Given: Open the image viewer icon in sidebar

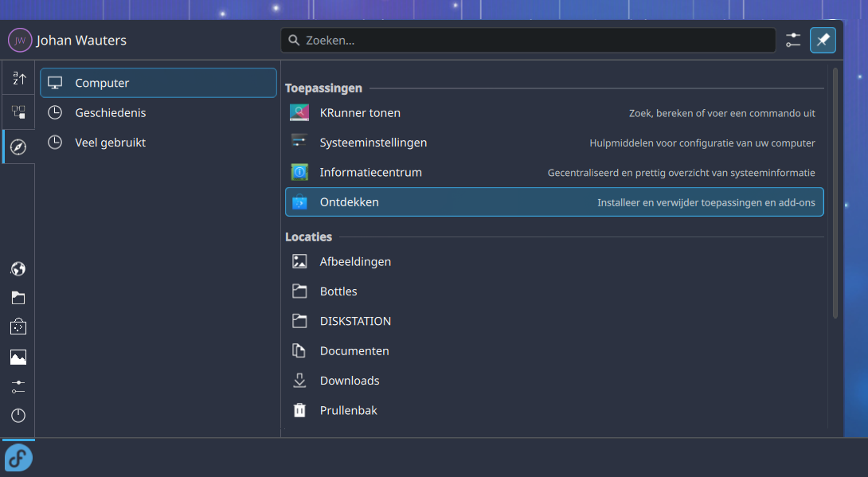Looking at the screenshot, I should [x=18, y=357].
